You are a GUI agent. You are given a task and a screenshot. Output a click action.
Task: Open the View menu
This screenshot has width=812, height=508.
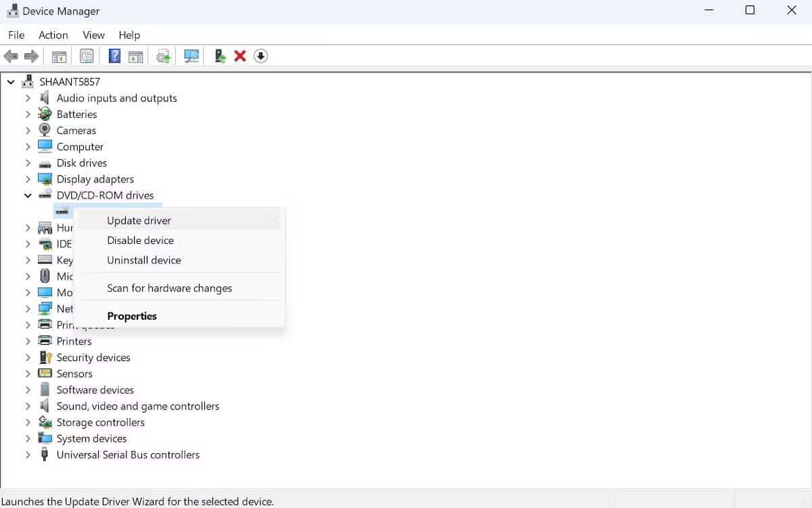[x=93, y=35]
